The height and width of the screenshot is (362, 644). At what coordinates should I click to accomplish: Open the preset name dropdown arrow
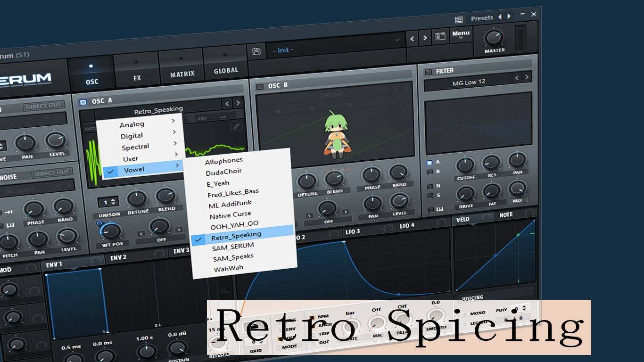point(397,41)
